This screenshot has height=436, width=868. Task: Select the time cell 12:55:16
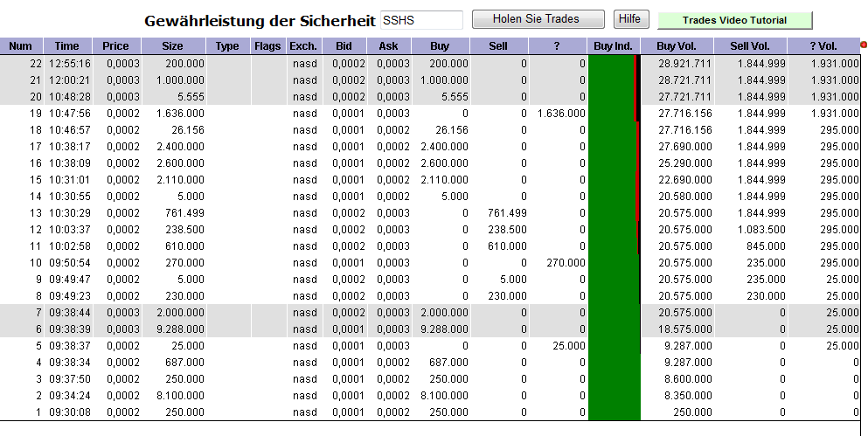(x=70, y=64)
